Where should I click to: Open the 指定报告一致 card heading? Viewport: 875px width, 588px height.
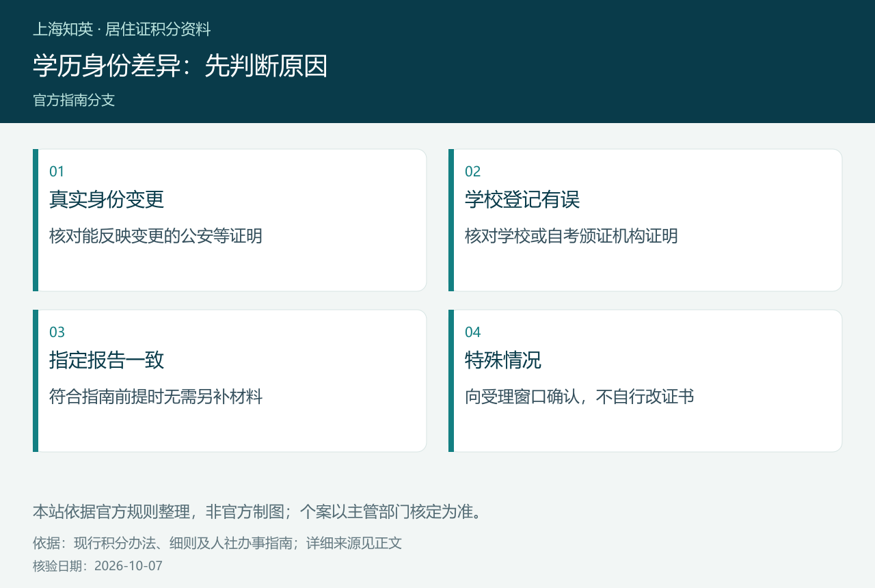point(107,360)
